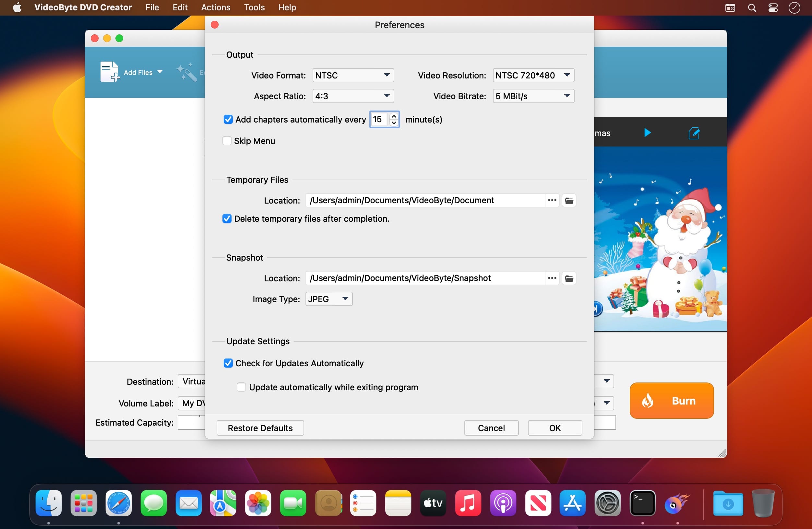
Task: Open the Video Bitrate dropdown
Action: point(533,96)
